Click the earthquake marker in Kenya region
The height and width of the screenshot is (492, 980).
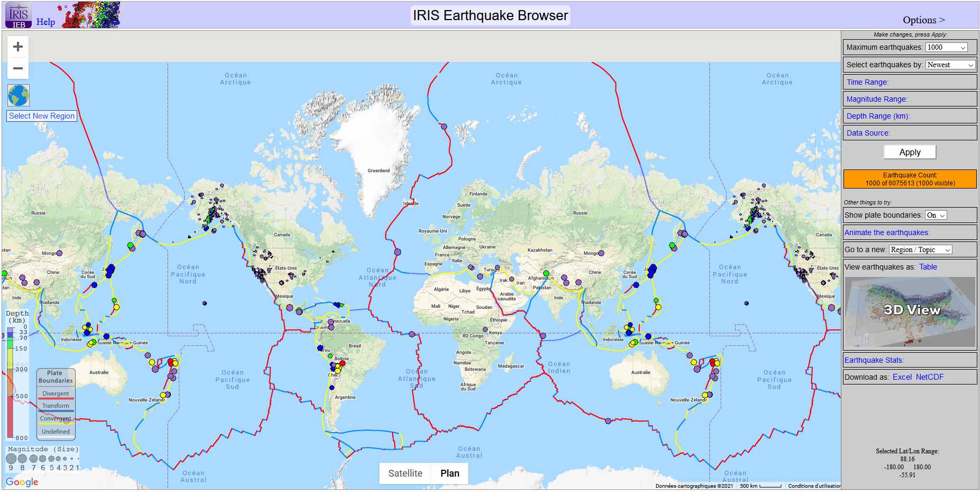tap(485, 329)
